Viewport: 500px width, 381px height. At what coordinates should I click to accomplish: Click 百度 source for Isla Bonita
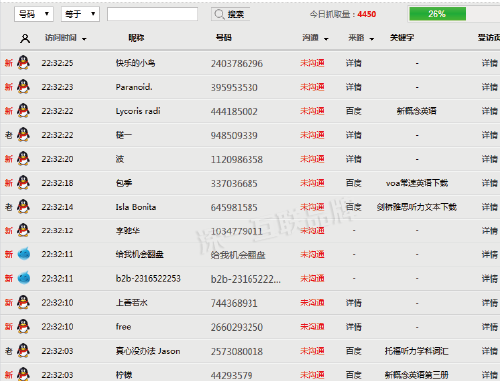click(x=354, y=207)
